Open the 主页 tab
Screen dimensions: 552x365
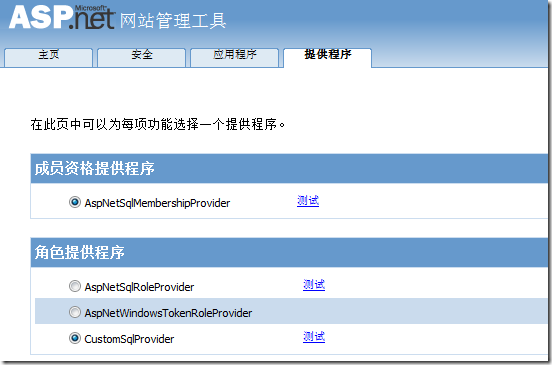(49, 57)
